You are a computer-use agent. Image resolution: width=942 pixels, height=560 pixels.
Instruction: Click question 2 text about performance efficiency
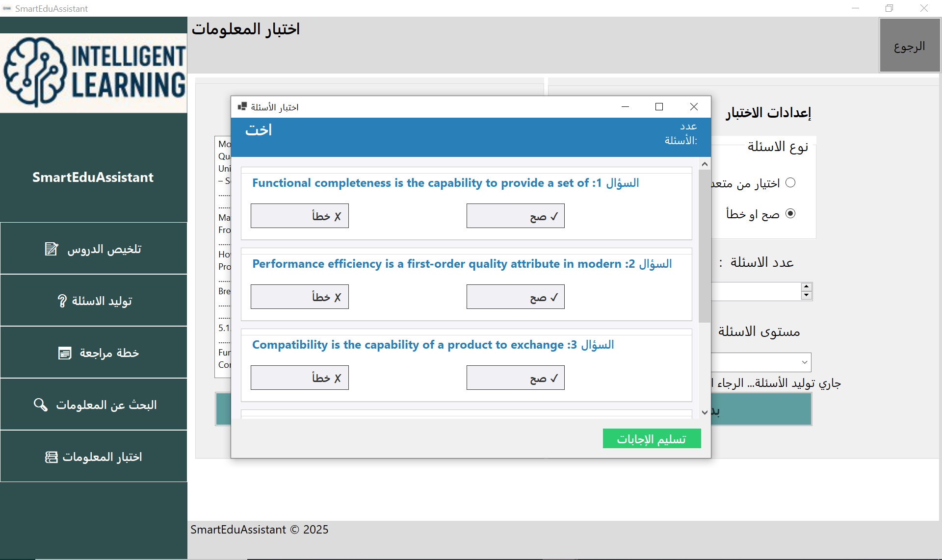click(x=462, y=264)
